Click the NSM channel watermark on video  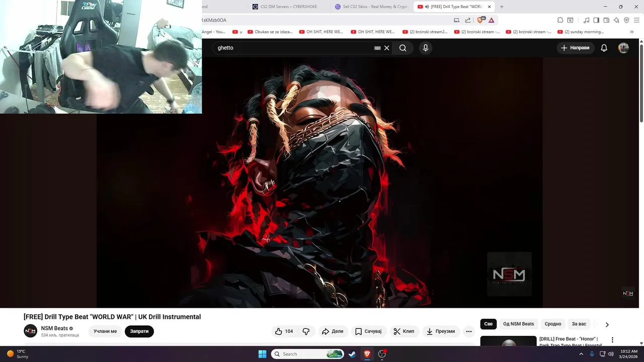click(628, 293)
